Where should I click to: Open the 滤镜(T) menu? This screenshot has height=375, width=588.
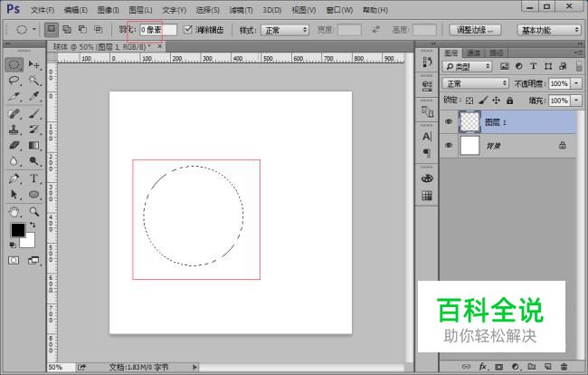tap(241, 10)
